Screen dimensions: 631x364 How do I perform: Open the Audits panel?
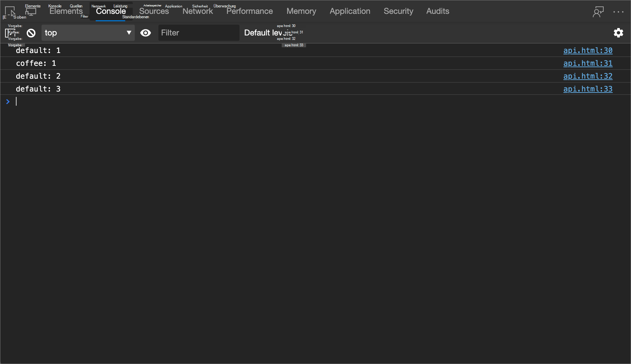pos(437,11)
